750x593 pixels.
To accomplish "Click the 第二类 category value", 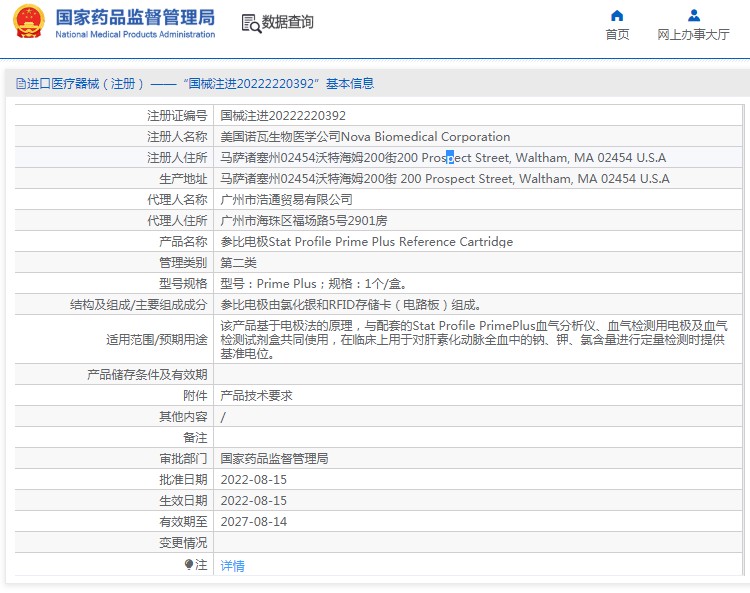I will pos(238,263).
